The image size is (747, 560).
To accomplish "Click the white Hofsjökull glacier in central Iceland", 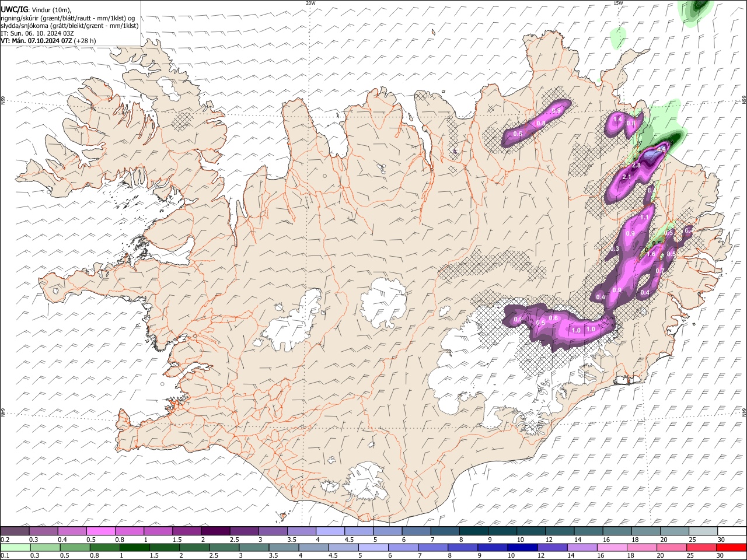I will click(x=383, y=301).
